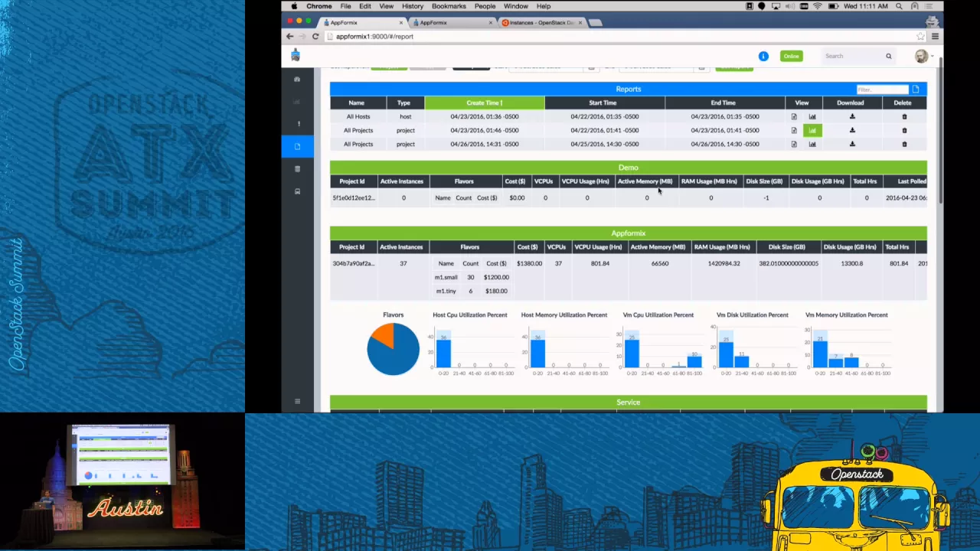Viewport: 980px width, 551px height.
Task: Click Demo project id 5f1e0d12ee12
Action: tap(353, 197)
